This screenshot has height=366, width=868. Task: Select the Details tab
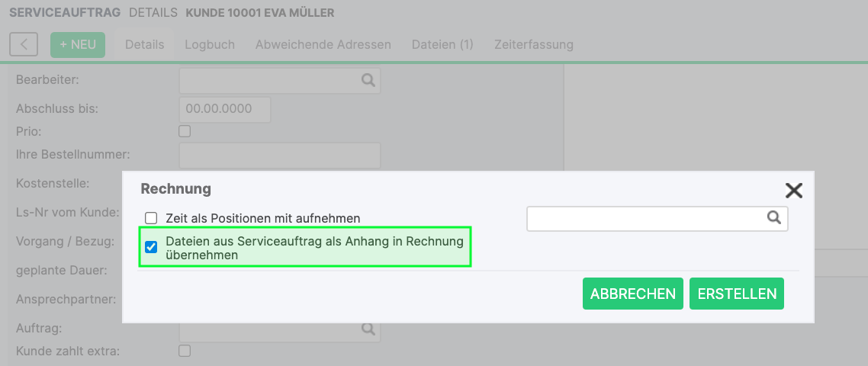pos(145,44)
